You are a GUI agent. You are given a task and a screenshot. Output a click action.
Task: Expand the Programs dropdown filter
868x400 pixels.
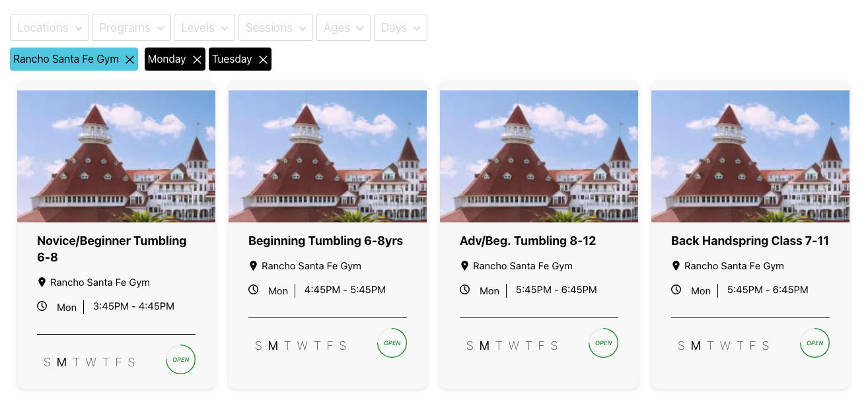[131, 28]
